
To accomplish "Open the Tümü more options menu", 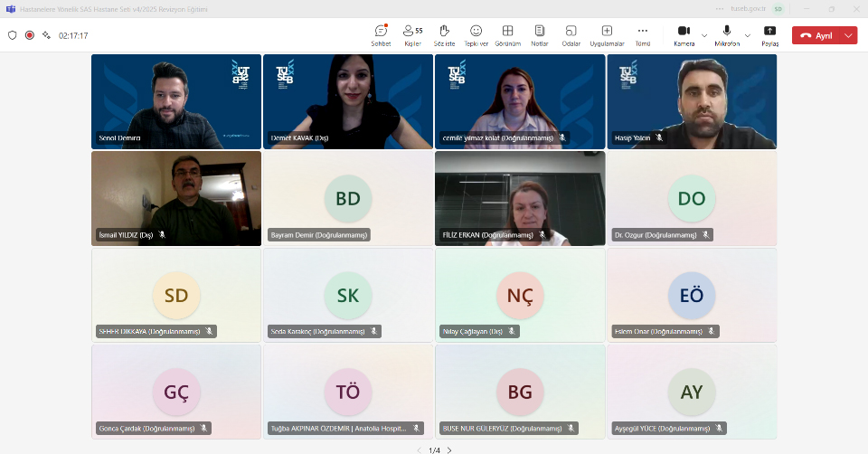I will (643, 35).
